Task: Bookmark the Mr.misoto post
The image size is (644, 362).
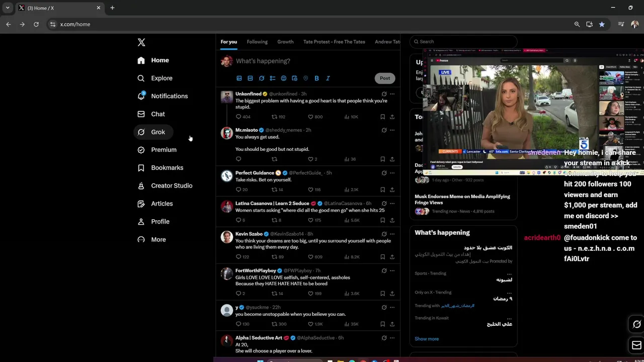Action: [x=382, y=159]
